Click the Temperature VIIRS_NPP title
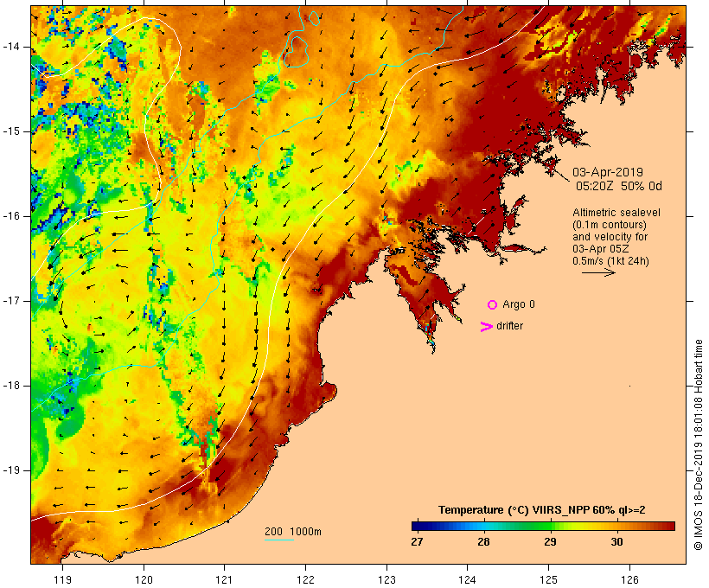Screen dimensions: 709x588 [x=542, y=510]
